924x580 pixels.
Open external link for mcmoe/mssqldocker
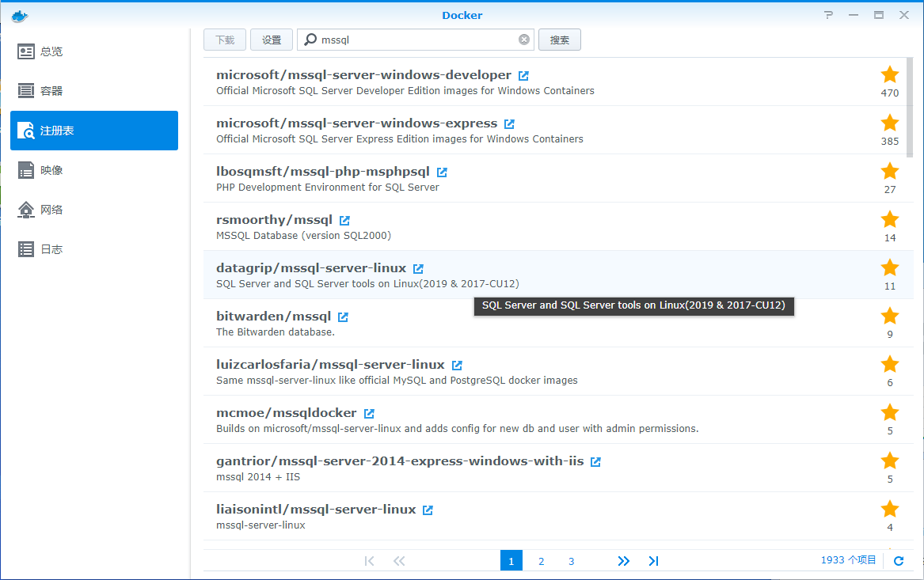pos(369,413)
